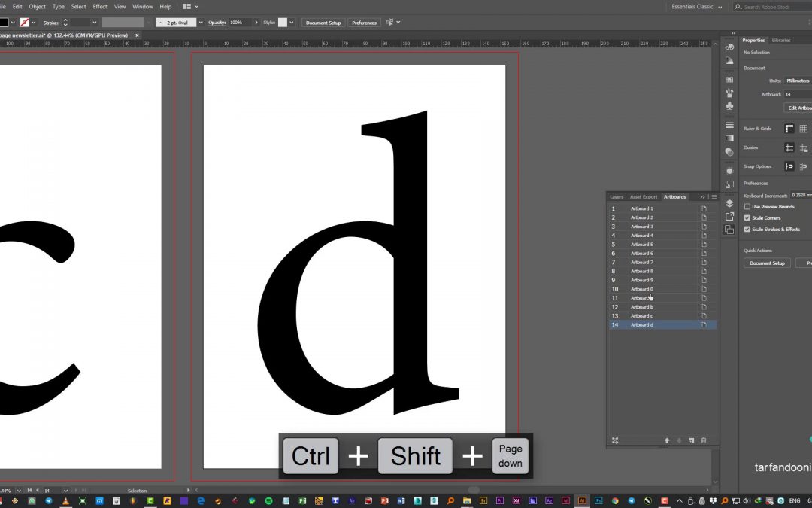Click Document Setup in the control bar

(323, 23)
